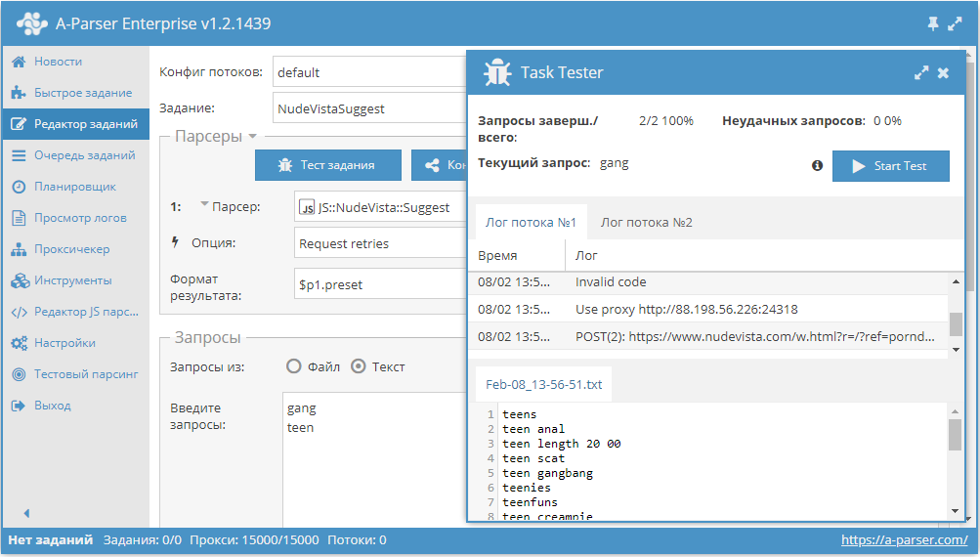Select the Текст radio button
Screen dimensions: 980x557
359,366
